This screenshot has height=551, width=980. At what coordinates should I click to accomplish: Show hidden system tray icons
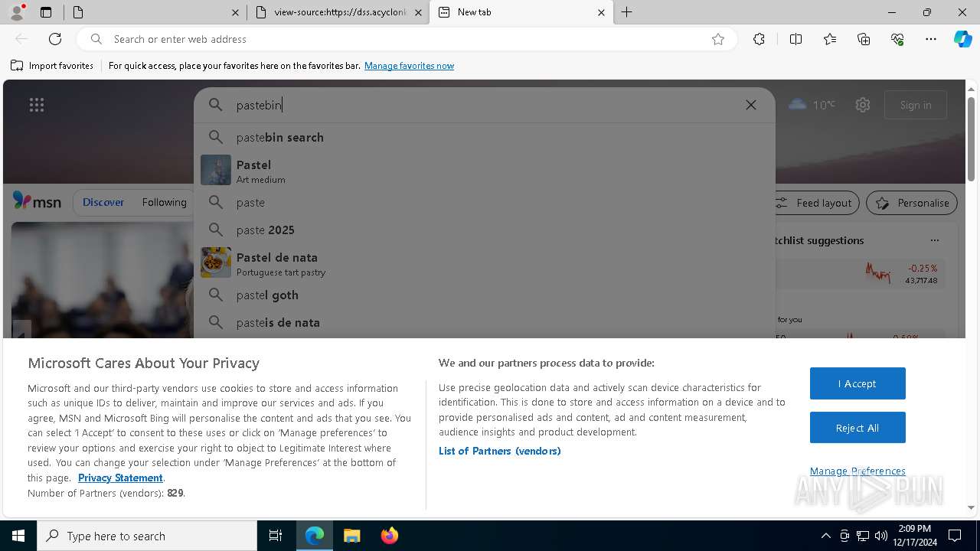[x=825, y=536]
